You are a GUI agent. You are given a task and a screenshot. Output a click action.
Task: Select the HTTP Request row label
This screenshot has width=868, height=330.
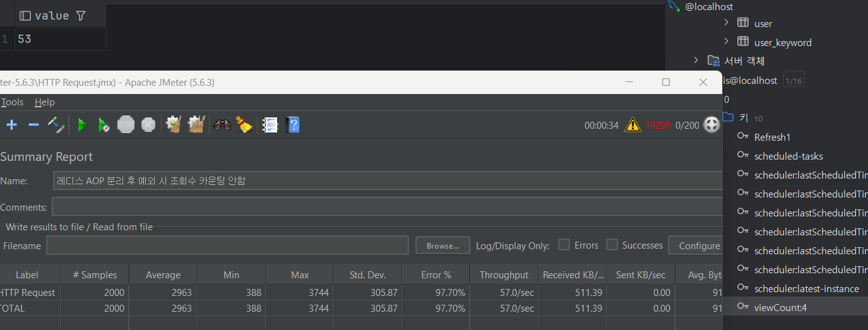pos(27,292)
